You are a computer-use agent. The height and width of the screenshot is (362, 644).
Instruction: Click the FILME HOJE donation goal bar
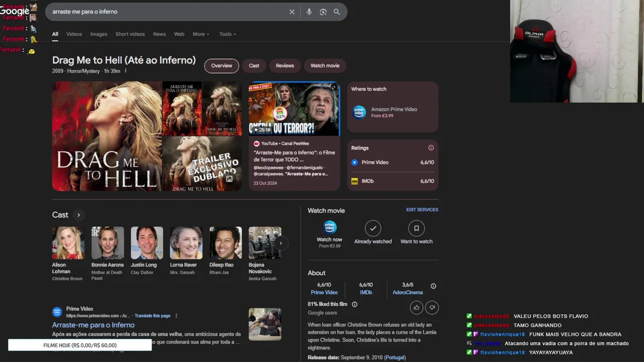pos(80,345)
